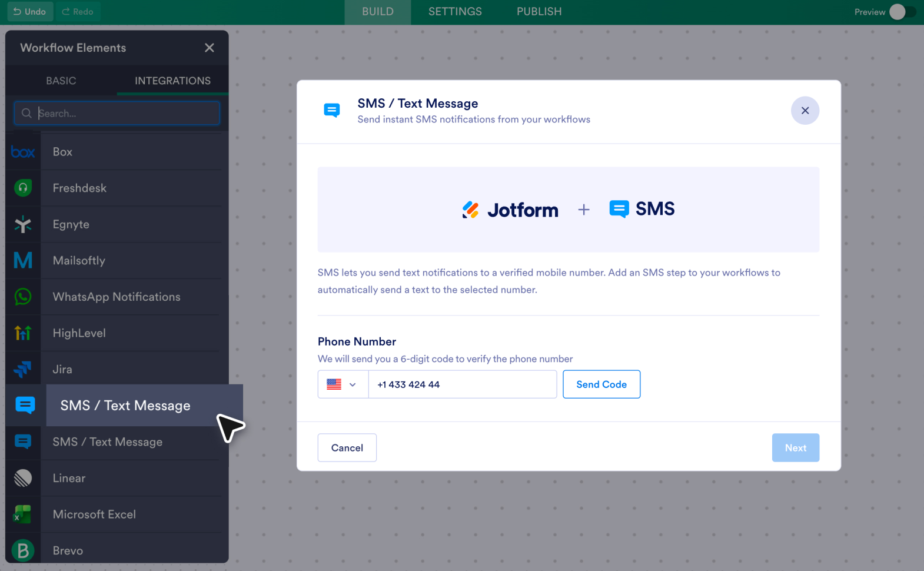Choose the Brevo B icon
Image resolution: width=924 pixels, height=571 pixels.
click(23, 550)
